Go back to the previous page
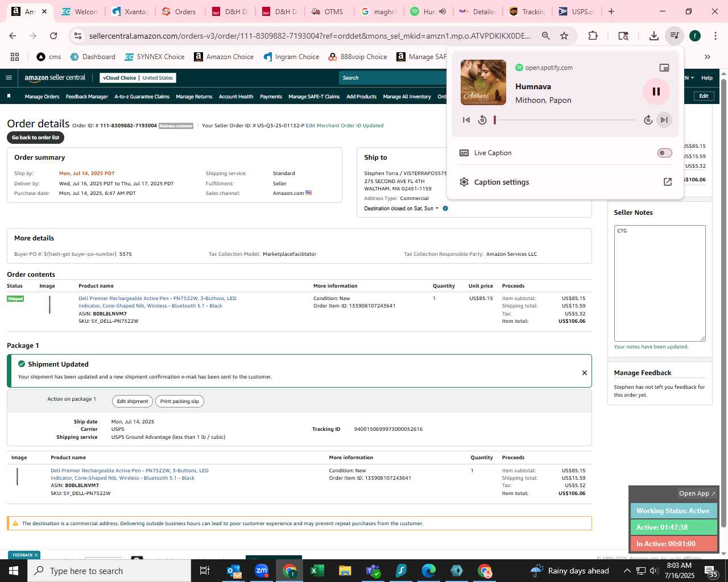The width and height of the screenshot is (728, 582). coord(13,36)
